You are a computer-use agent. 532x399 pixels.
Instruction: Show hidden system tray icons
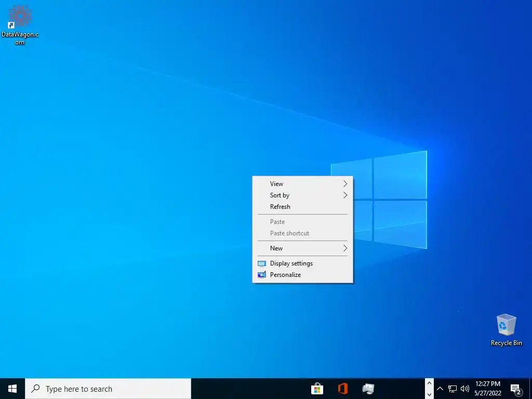440,389
